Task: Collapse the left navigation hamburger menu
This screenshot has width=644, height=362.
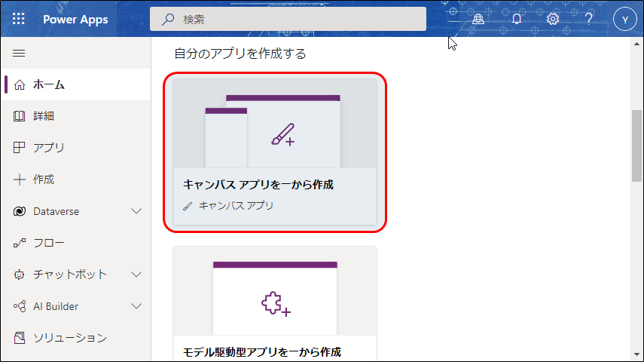Action: (x=19, y=53)
